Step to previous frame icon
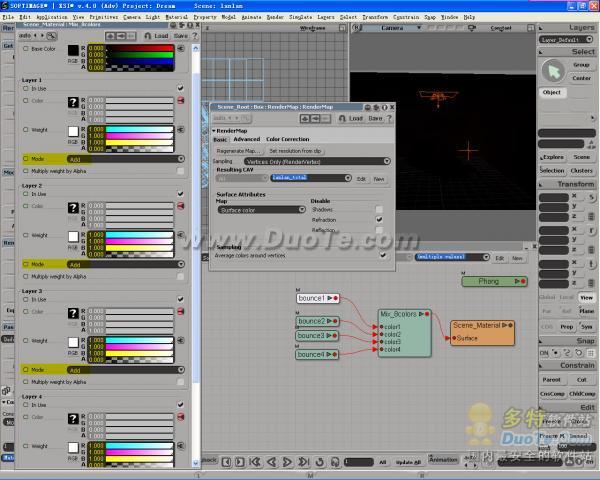Screen dimensions: 600x480 [227, 462]
